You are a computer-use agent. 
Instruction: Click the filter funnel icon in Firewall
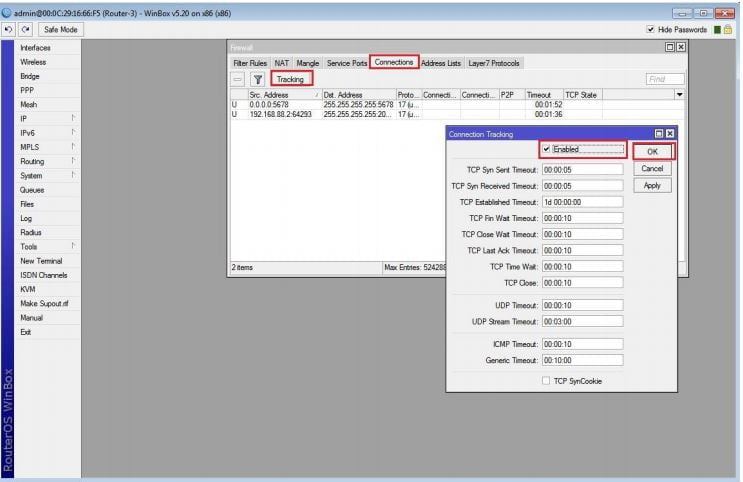pos(257,79)
